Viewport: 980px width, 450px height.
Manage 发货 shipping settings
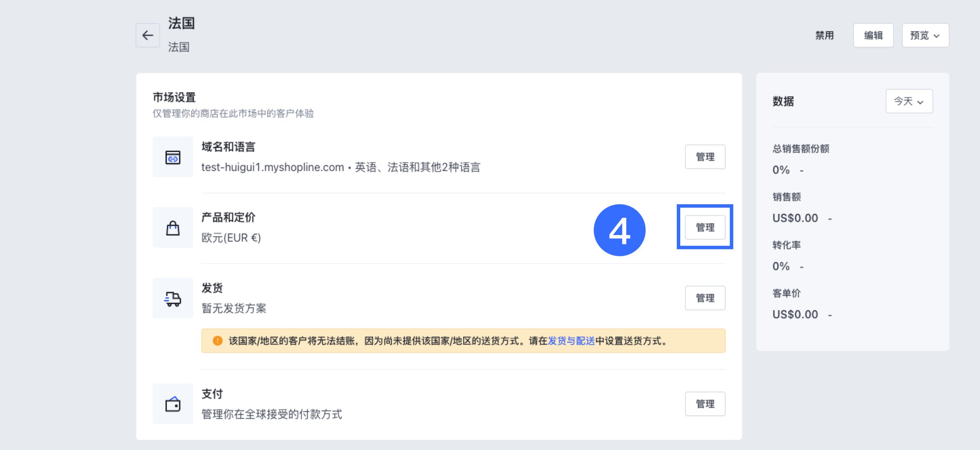(705, 298)
